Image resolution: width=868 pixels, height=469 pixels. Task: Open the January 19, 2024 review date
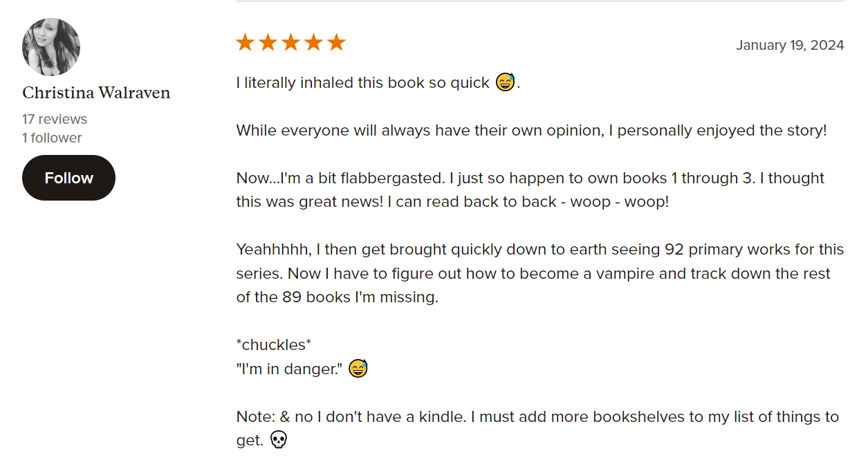tap(790, 45)
